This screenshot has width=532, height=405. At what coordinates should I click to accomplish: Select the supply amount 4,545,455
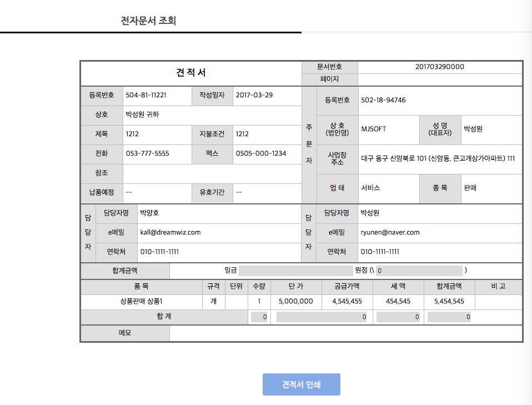pos(347,301)
